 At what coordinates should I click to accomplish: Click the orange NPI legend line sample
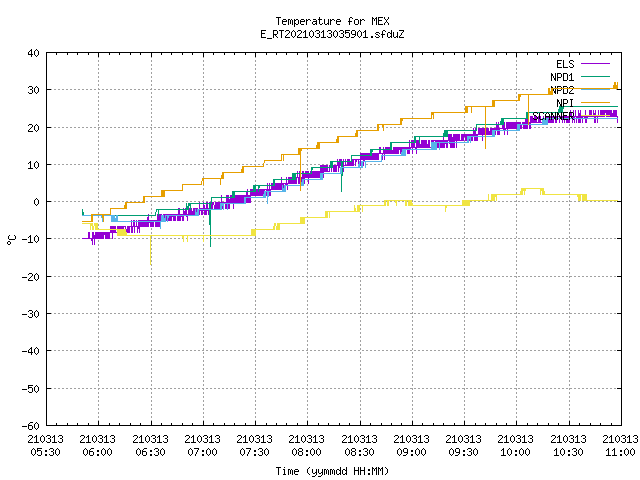point(595,102)
